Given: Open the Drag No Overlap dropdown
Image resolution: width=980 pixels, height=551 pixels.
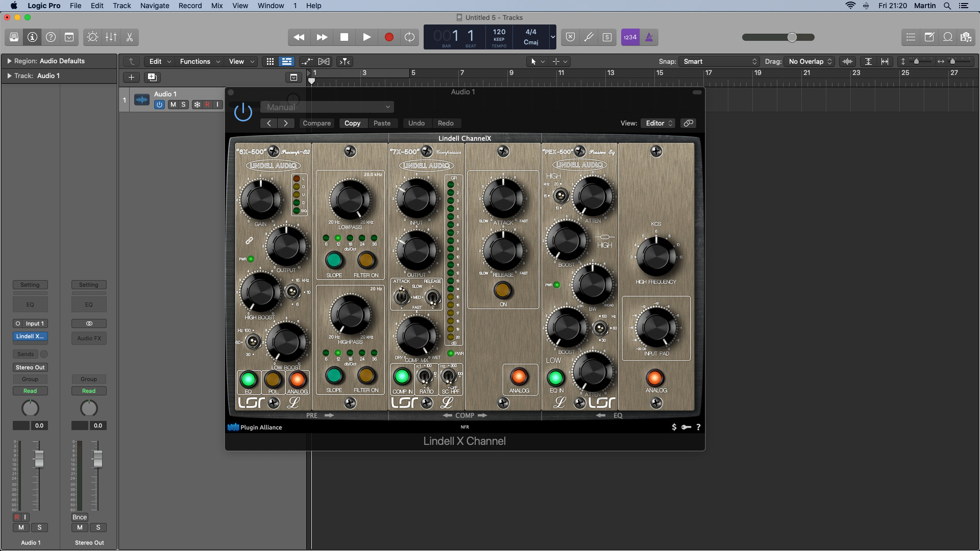Looking at the screenshot, I should tap(810, 62).
